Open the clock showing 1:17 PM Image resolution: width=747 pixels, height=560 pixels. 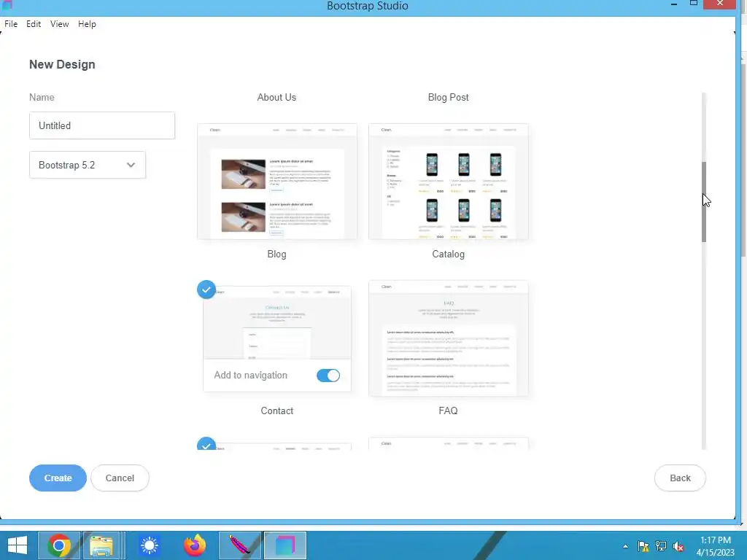point(715,546)
